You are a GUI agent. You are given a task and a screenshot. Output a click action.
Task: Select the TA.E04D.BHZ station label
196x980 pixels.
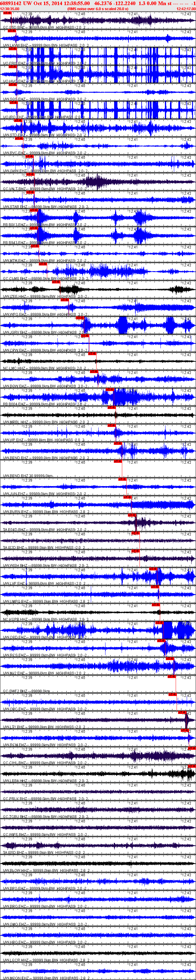tap(15, 529)
